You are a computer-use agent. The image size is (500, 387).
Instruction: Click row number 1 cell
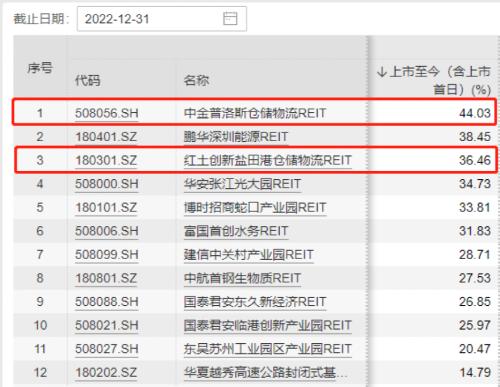[x=40, y=113]
